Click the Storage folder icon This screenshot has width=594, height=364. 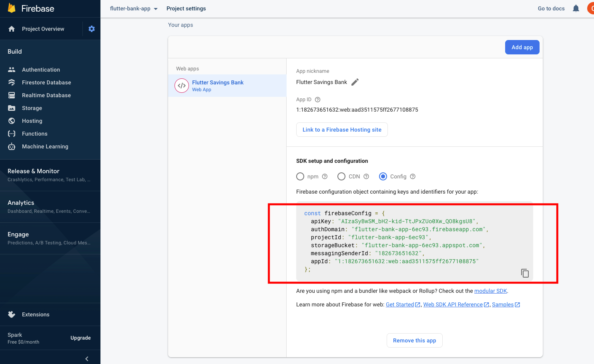pyautogui.click(x=12, y=108)
